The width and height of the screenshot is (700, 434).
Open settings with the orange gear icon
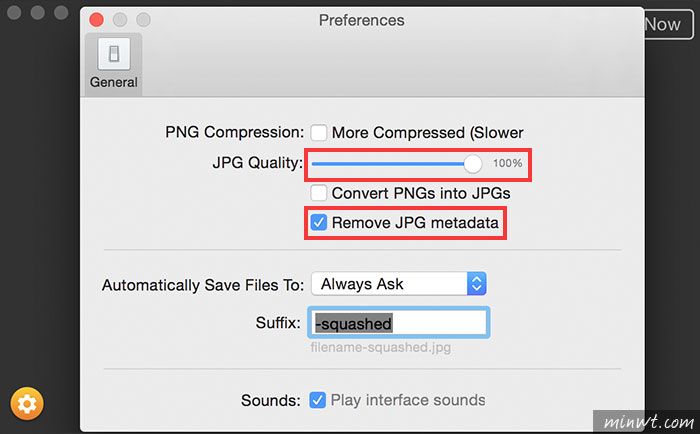coord(27,404)
